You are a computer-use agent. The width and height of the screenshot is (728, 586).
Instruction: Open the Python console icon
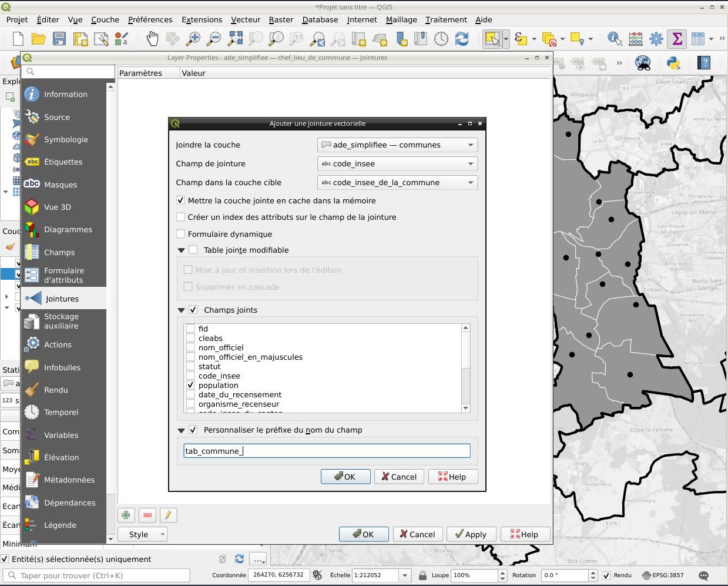[673, 62]
